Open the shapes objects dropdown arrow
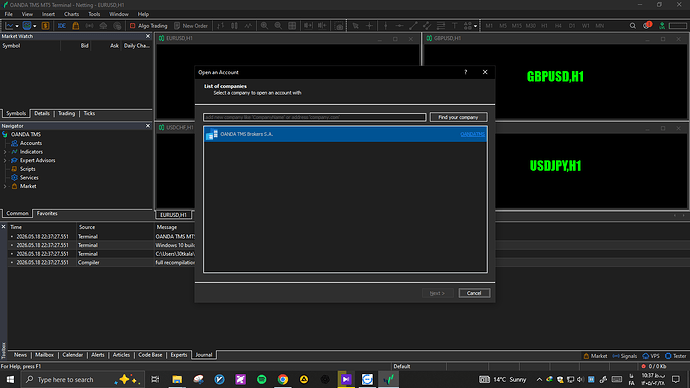The image size is (690, 388). (475, 26)
